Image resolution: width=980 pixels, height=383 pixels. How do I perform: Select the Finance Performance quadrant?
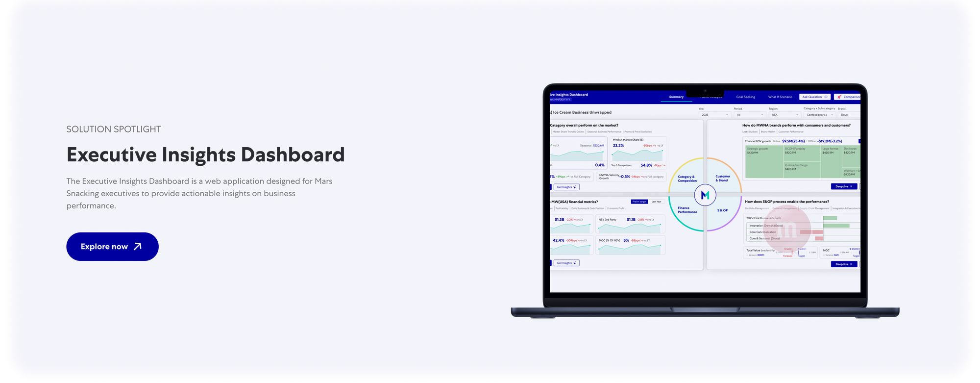tap(687, 210)
